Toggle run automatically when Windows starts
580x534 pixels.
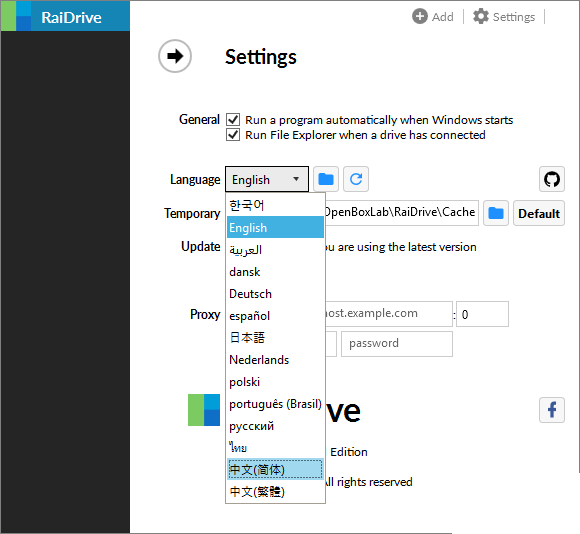[x=233, y=120]
